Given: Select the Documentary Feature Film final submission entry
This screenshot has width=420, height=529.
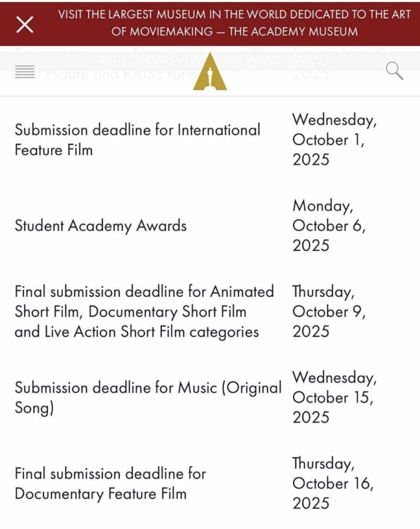Looking at the screenshot, I should click(x=110, y=483).
